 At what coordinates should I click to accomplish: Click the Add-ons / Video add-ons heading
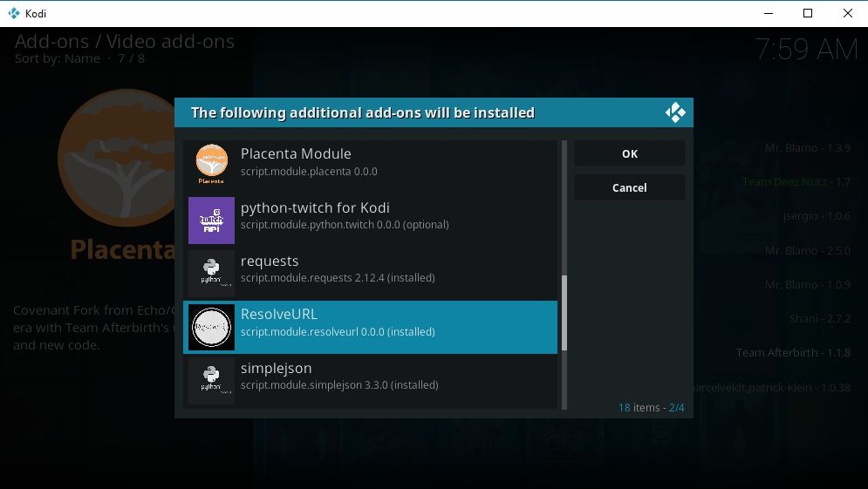[x=125, y=42]
